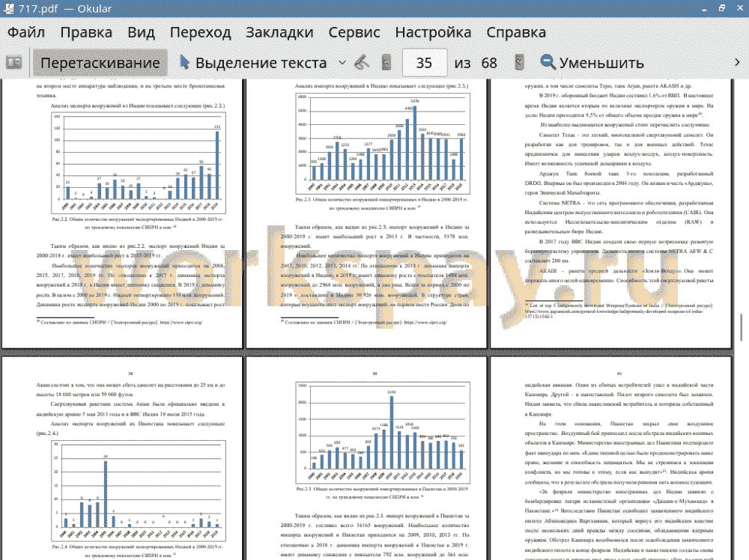This screenshot has width=749, height=560.
Task: Click the Рис.2.5 Pakistan import bar chart
Action: [383, 432]
